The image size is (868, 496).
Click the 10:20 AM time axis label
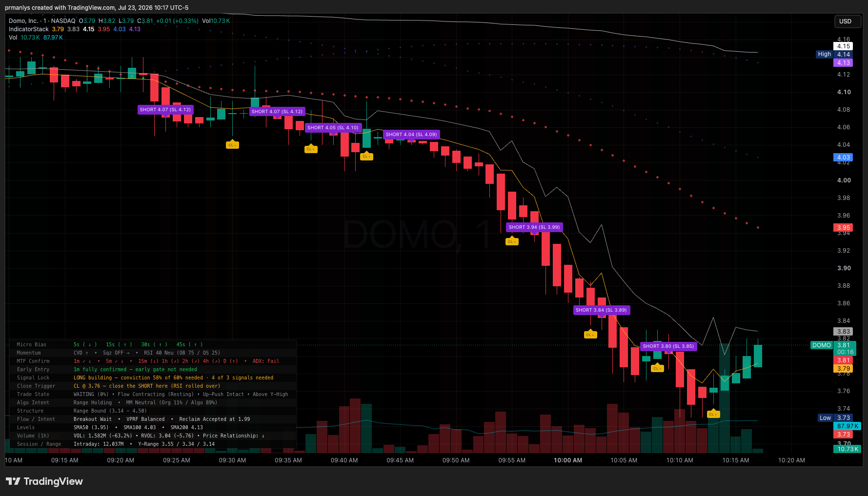[x=791, y=460]
